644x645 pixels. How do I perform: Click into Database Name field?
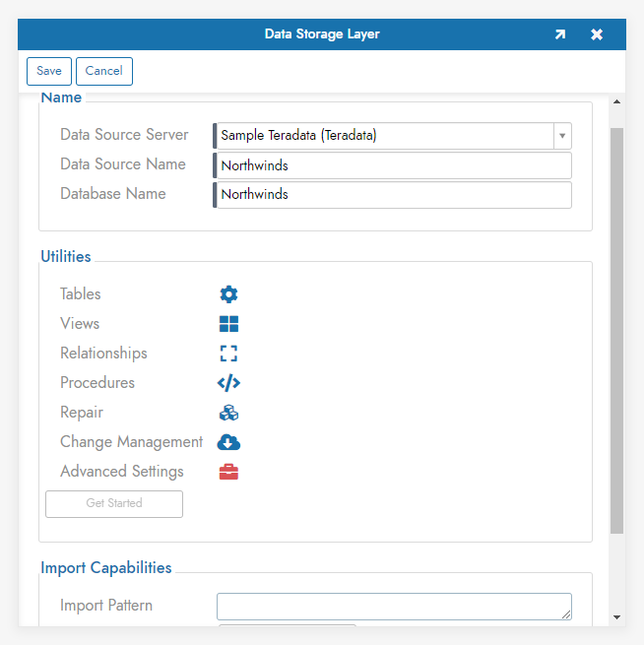[394, 195]
